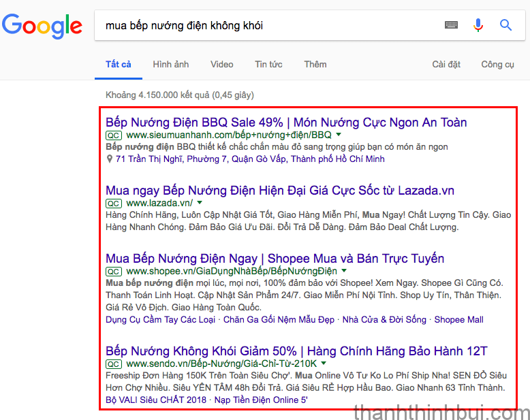Click the map pin icon by address
The width and height of the screenshot is (530, 420).
point(109,159)
